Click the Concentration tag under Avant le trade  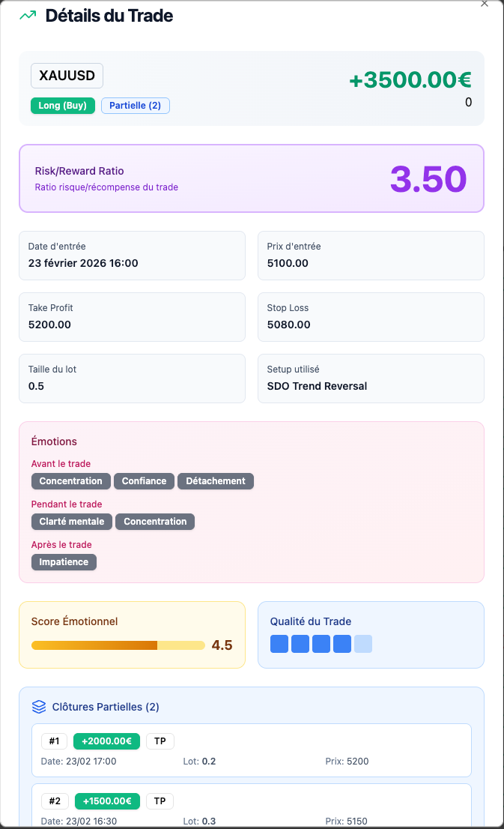point(71,481)
